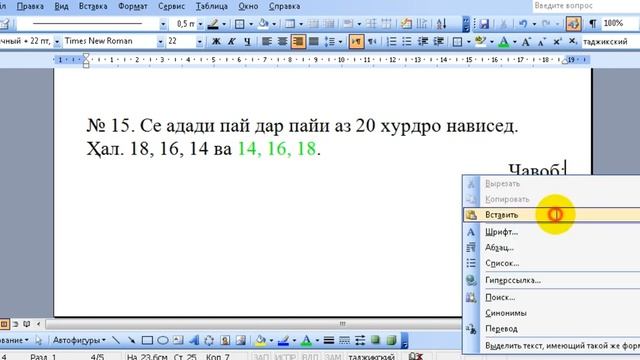Apply font color with the green A
The height and width of the screenshot is (360, 640).
pyautogui.click(x=504, y=41)
